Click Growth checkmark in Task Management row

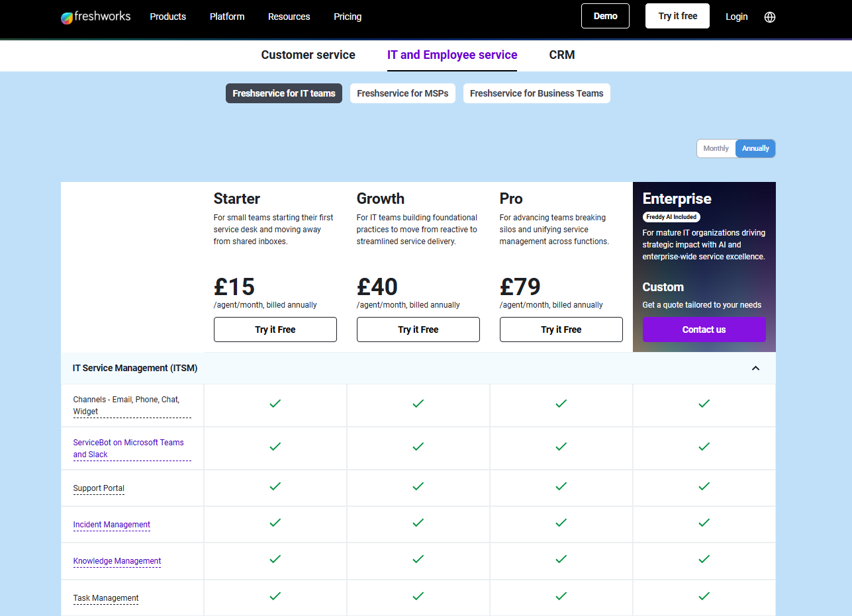coord(418,596)
